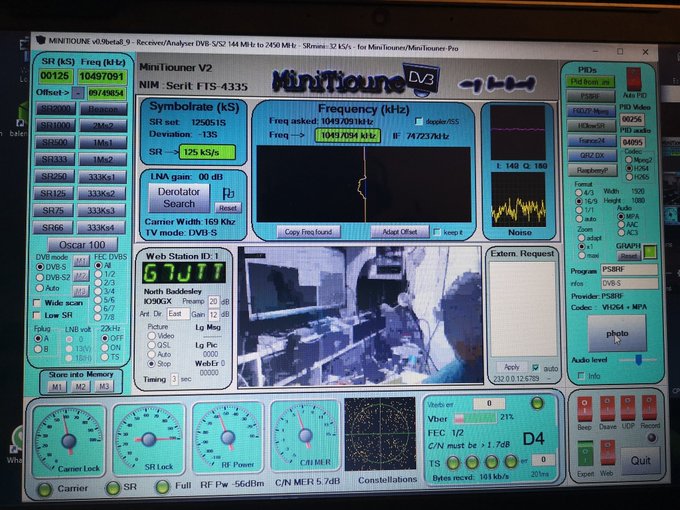This screenshot has width=680, height=510.
Task: Click the Derotator icon beside Reset
Action: (228, 193)
